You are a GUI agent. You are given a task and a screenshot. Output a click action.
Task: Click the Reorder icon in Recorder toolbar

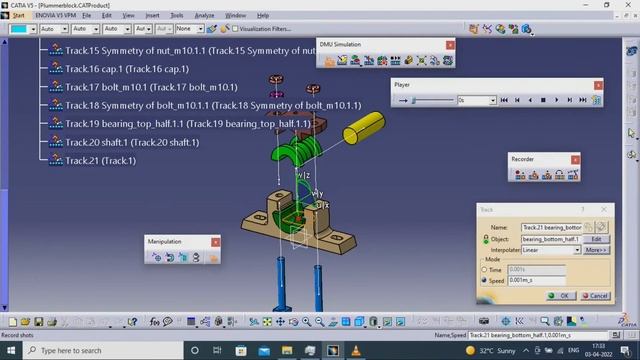[573, 175]
